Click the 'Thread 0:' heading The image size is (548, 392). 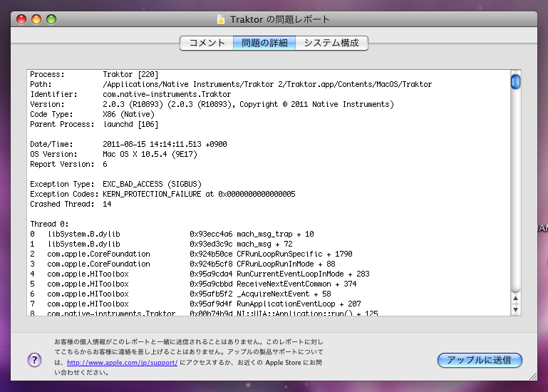49,224
